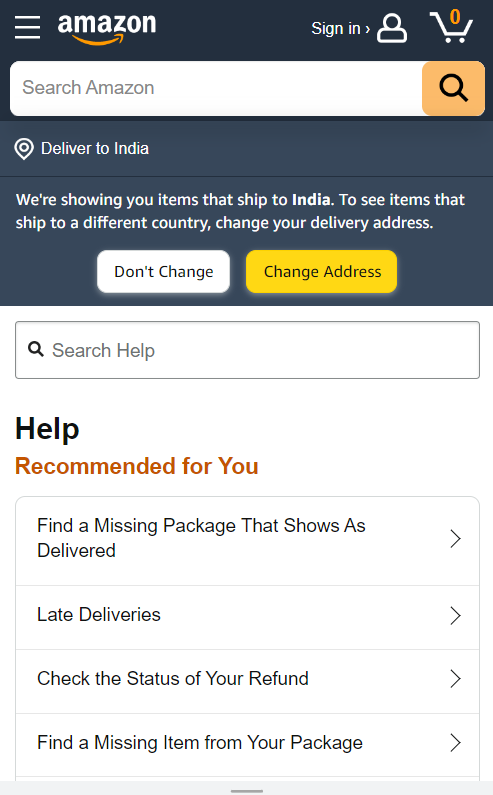This screenshot has height=795, width=493.
Task: Click the magnifier icon in Search Help
Action: pyautogui.click(x=36, y=349)
